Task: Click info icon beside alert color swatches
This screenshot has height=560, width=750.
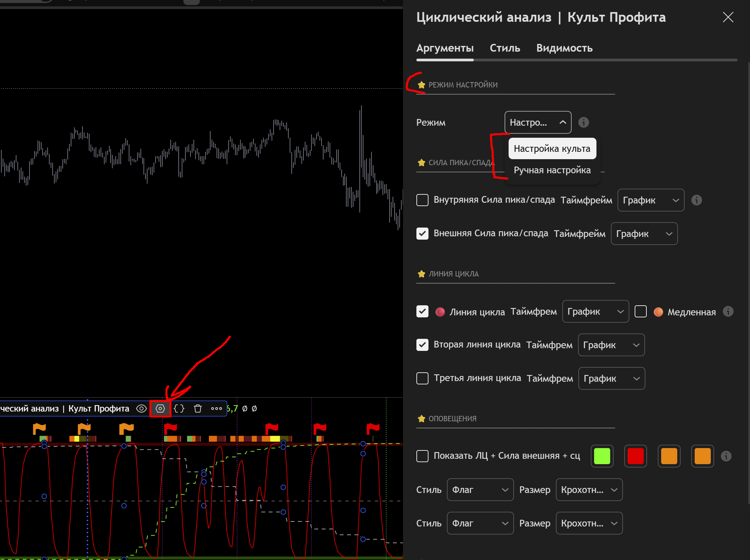Action: (x=726, y=456)
